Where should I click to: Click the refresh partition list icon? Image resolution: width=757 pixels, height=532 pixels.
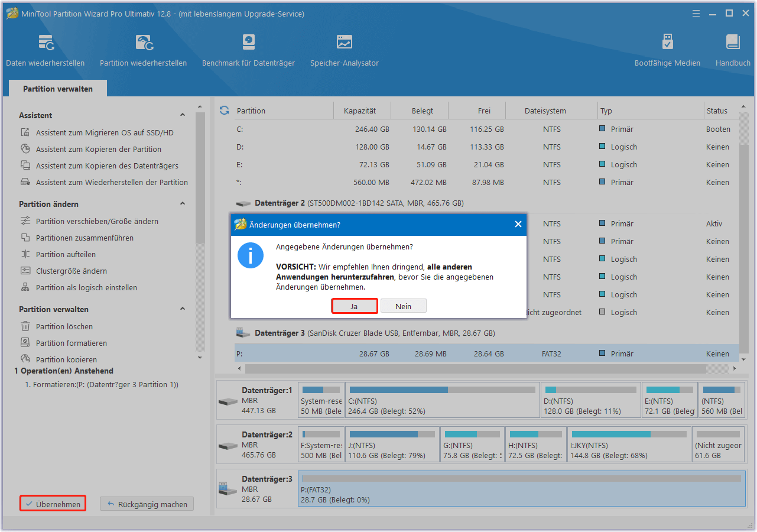(x=224, y=111)
